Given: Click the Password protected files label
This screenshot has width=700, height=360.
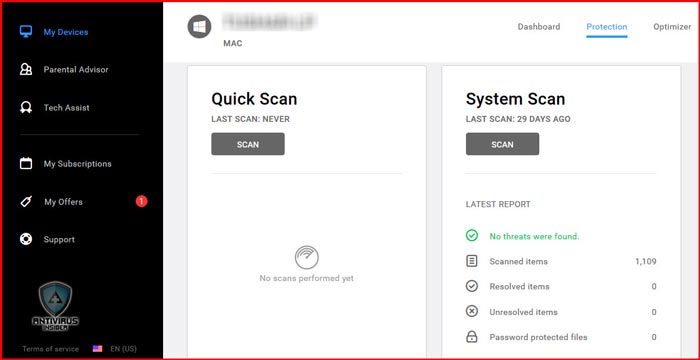Looking at the screenshot, I should 538,337.
